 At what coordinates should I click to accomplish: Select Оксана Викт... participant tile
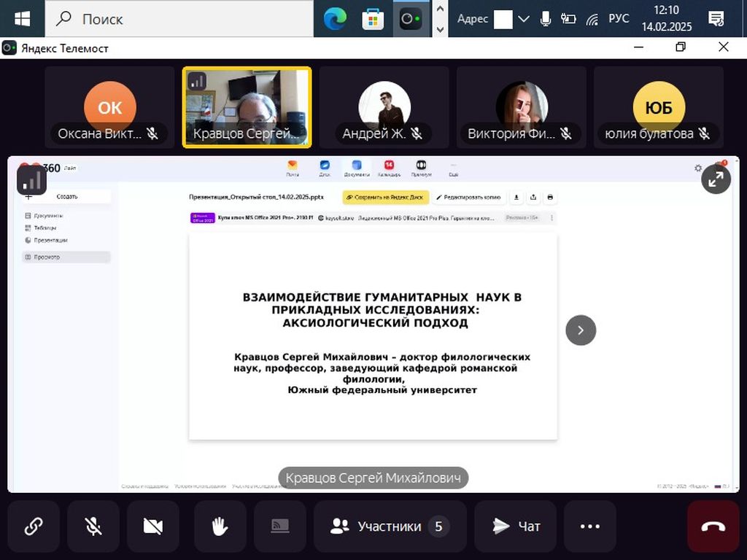pos(110,107)
